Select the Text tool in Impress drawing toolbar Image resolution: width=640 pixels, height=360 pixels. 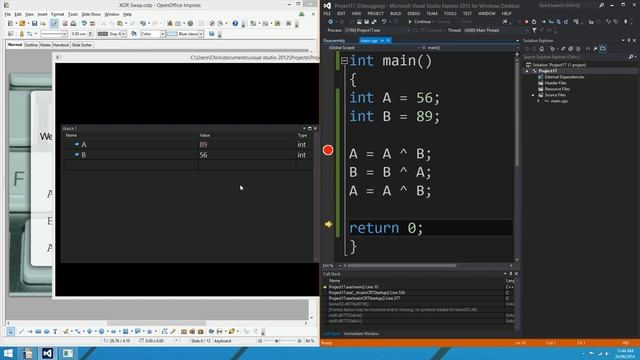tap(55, 331)
